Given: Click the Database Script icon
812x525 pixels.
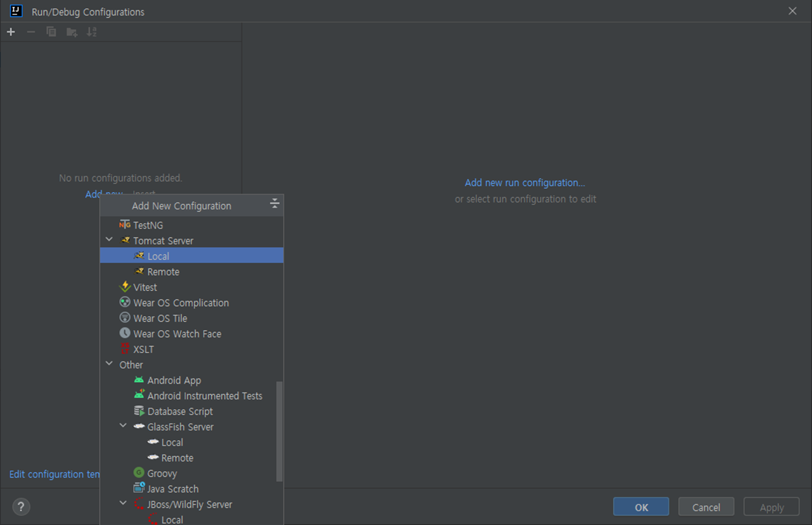Looking at the screenshot, I should [139, 411].
